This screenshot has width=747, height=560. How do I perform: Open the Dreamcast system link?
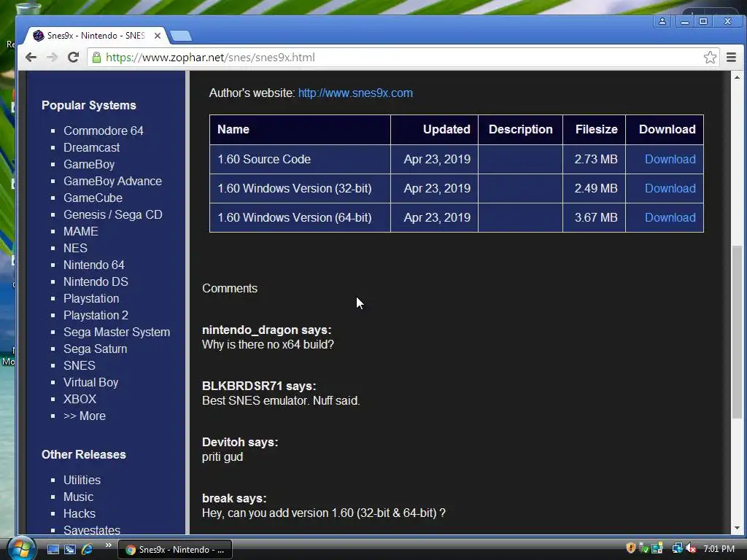[91, 147]
